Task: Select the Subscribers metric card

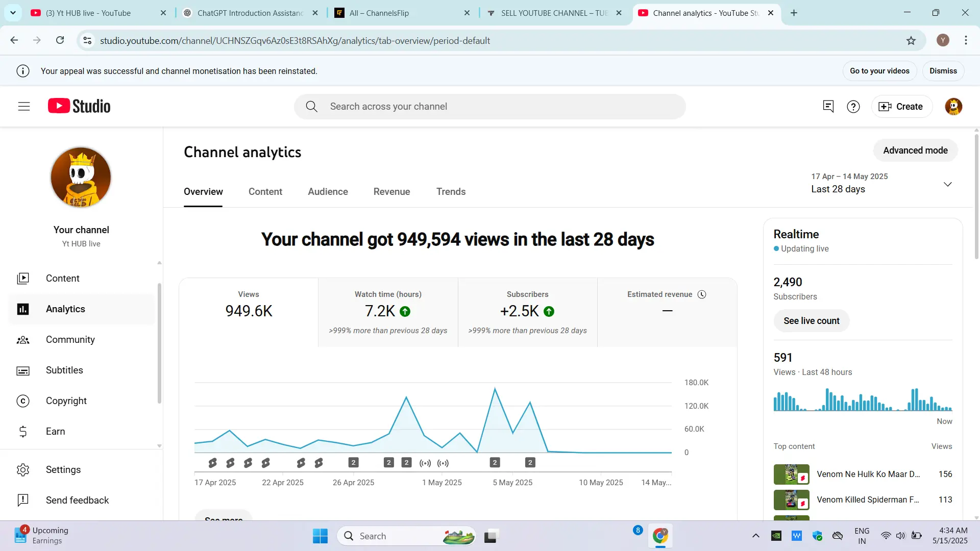Action: 527,313
